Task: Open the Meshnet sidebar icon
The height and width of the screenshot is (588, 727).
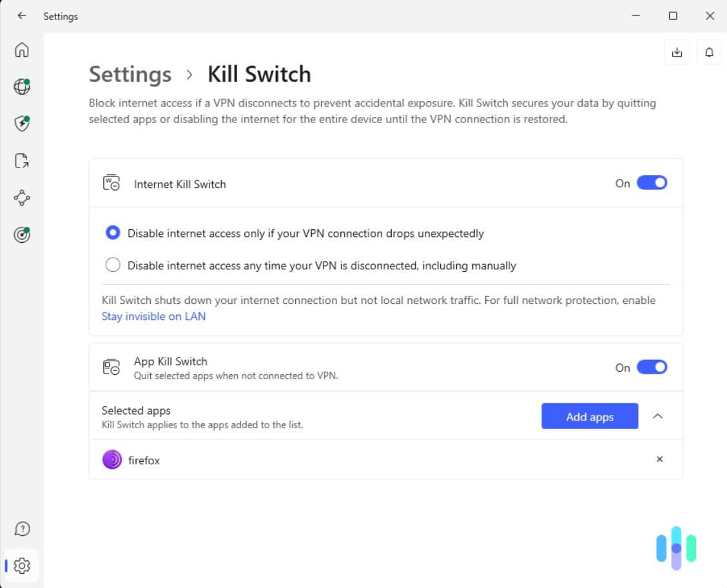Action: pos(22,198)
